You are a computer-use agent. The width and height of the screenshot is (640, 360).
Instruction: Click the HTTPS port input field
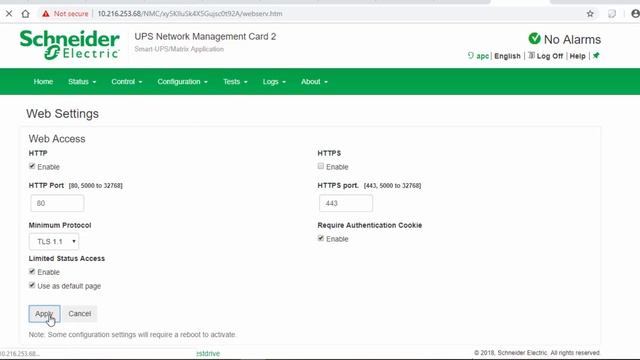(x=346, y=203)
